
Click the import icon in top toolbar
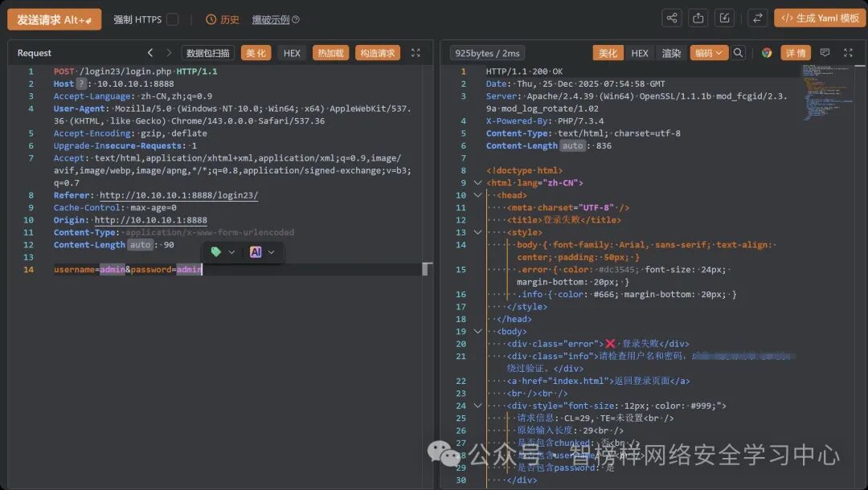click(x=724, y=18)
